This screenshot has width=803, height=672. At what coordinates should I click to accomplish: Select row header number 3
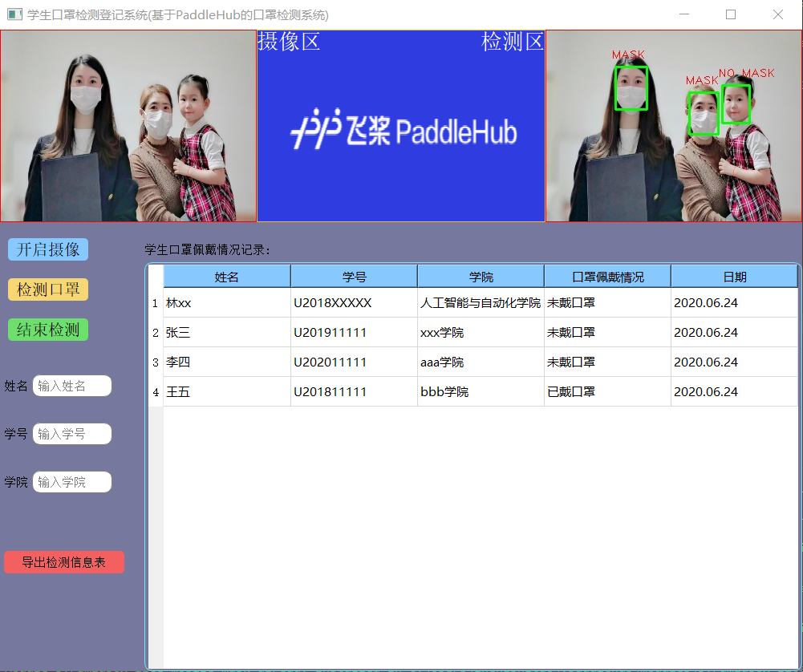point(156,362)
